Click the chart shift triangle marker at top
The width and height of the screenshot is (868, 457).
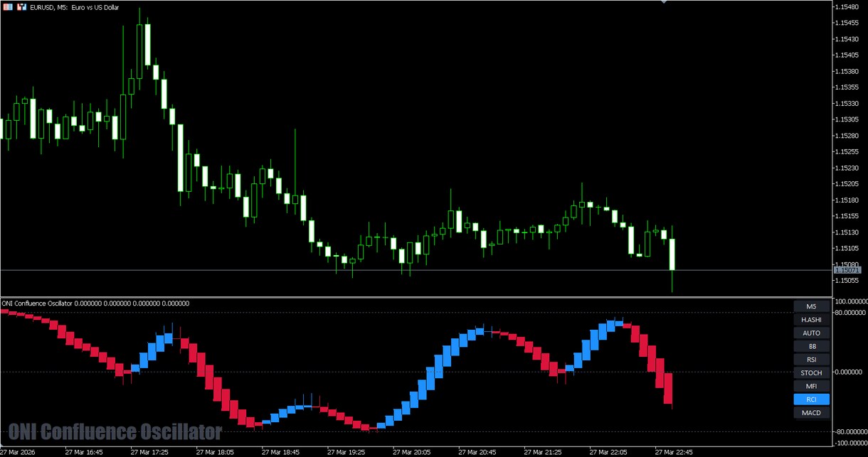(665, 2)
